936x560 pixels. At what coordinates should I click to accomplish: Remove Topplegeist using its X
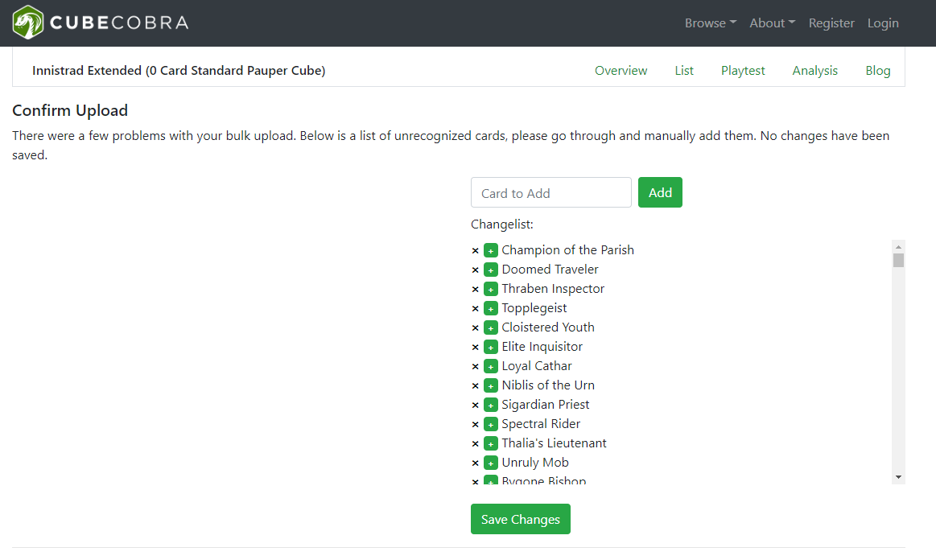coord(475,309)
